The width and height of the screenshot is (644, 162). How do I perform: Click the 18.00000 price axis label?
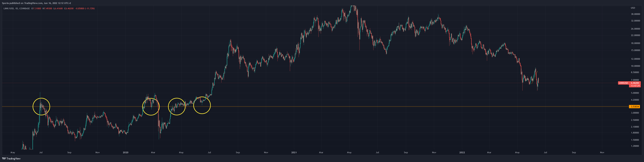635,43
